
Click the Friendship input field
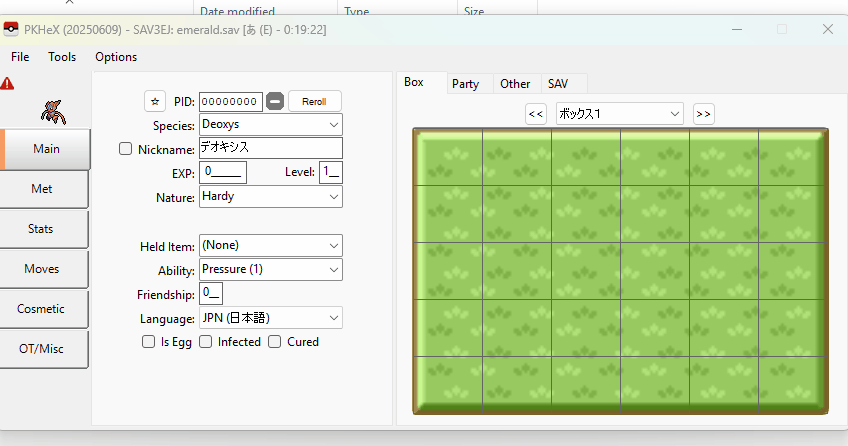pos(211,294)
